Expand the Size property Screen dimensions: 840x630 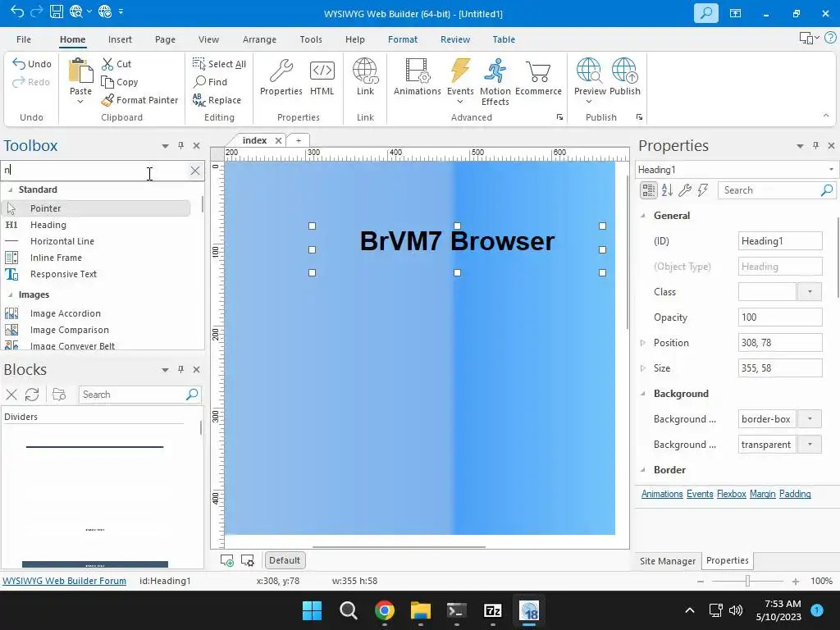643,368
